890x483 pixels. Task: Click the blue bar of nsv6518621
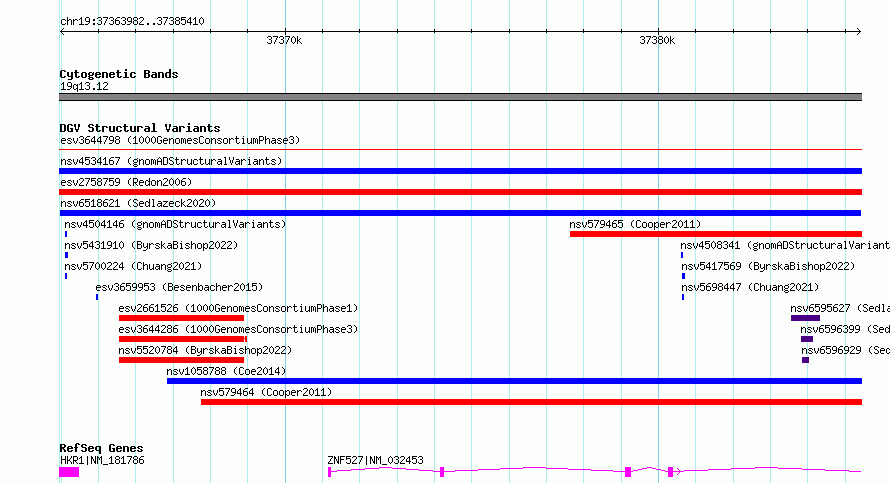coord(460,213)
